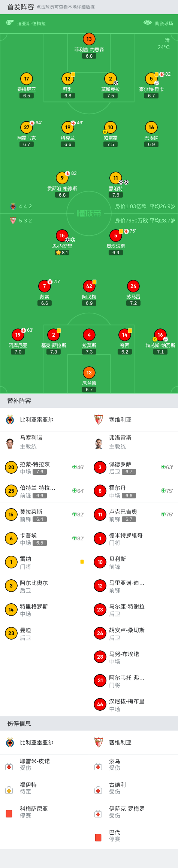Image resolution: width=178 pixels, height=868 pixels.
Task: Tap the 4-4-2 formation label
Action: pos(25,206)
